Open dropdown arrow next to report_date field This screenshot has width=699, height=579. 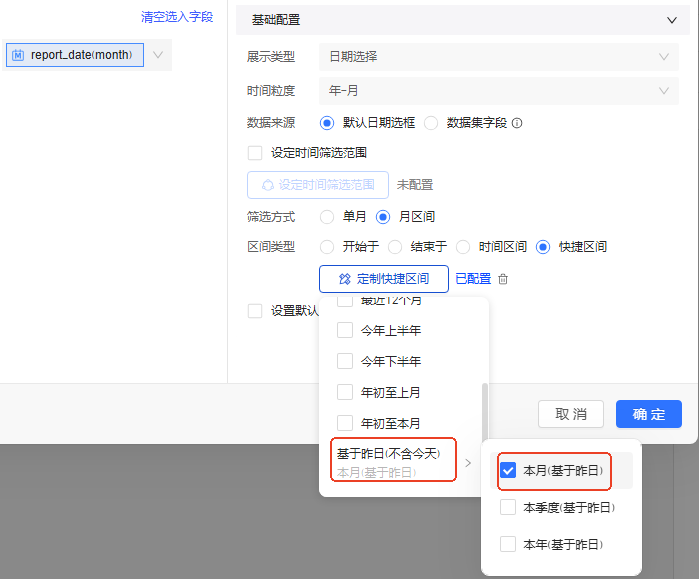pyautogui.click(x=158, y=55)
